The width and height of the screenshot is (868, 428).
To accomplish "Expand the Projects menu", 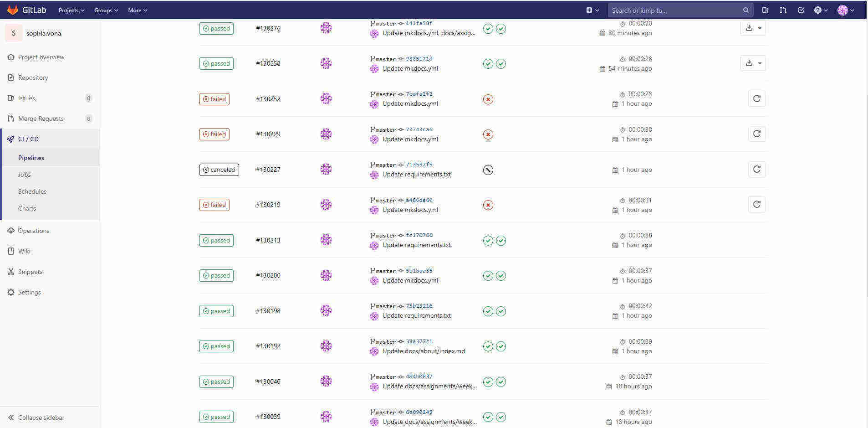I will 71,10.
